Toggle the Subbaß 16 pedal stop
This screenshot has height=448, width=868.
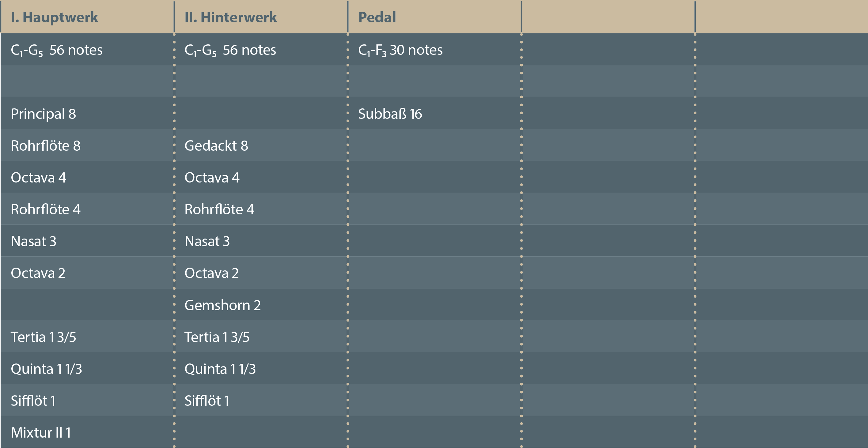tap(389, 114)
